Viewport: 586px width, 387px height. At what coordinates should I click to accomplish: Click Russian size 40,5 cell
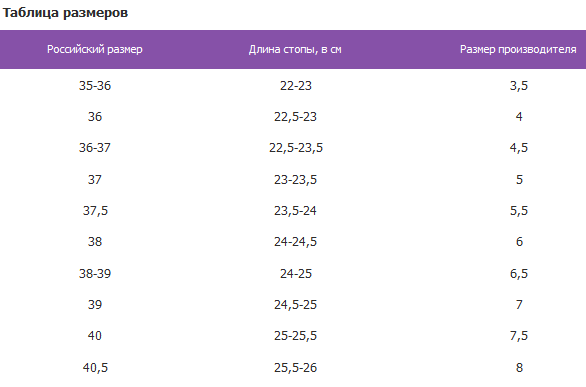[x=95, y=368]
